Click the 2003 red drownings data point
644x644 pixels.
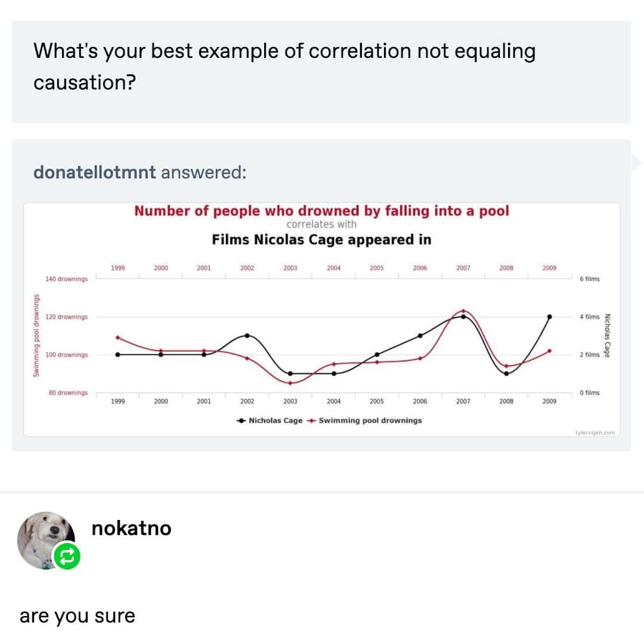coord(290,383)
